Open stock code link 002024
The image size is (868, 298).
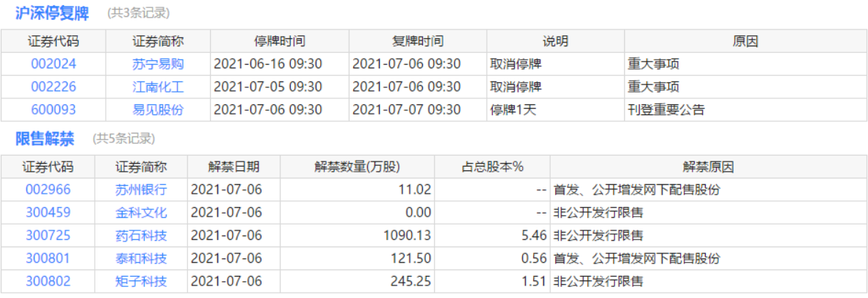53,64
